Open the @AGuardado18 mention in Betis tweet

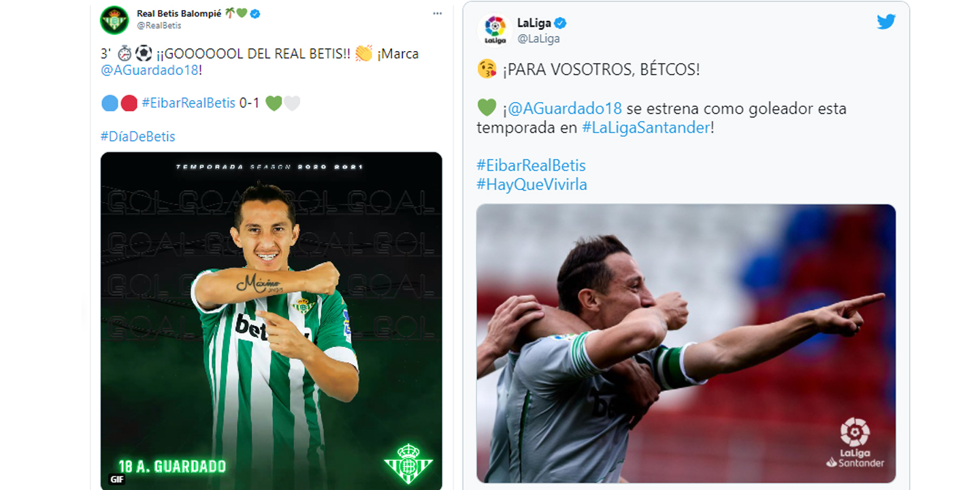(x=150, y=69)
